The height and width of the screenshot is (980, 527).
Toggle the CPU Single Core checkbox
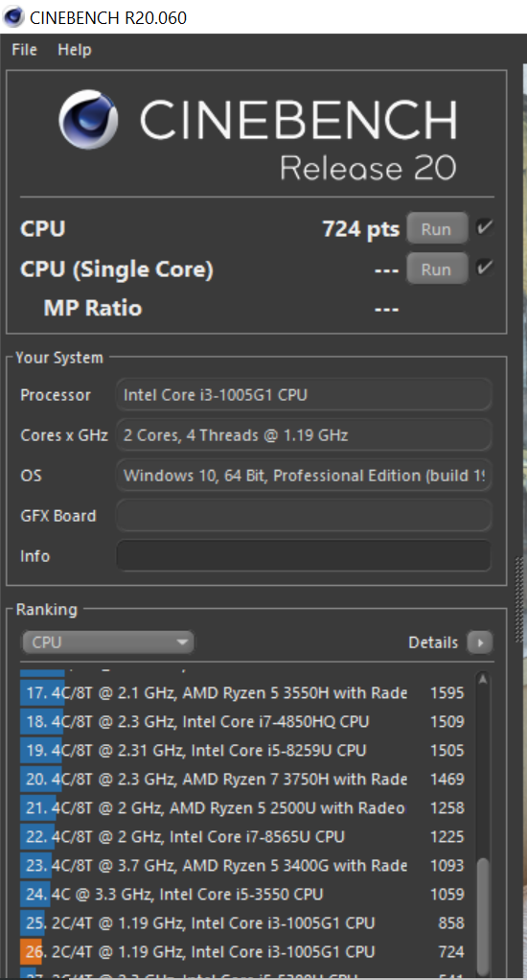(x=484, y=268)
